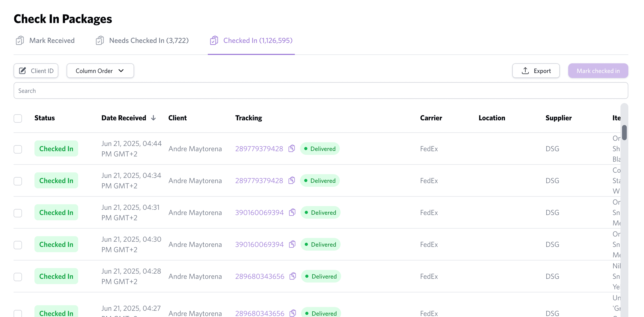Sort by the Date Received column header
Image resolution: width=644 pixels, height=317 pixels.
124,118
